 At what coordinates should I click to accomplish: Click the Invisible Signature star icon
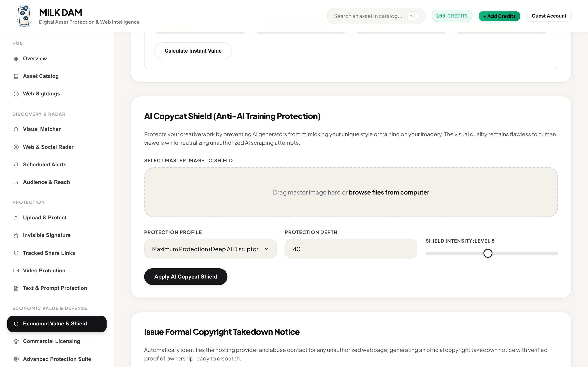[x=16, y=235]
